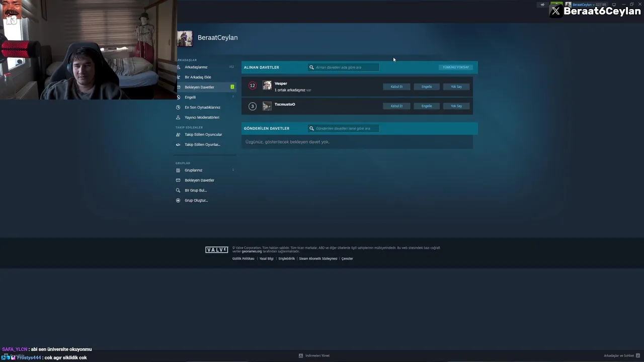644x362 pixels.
Task: Open Vesper's profile avatar
Action: tap(267, 85)
